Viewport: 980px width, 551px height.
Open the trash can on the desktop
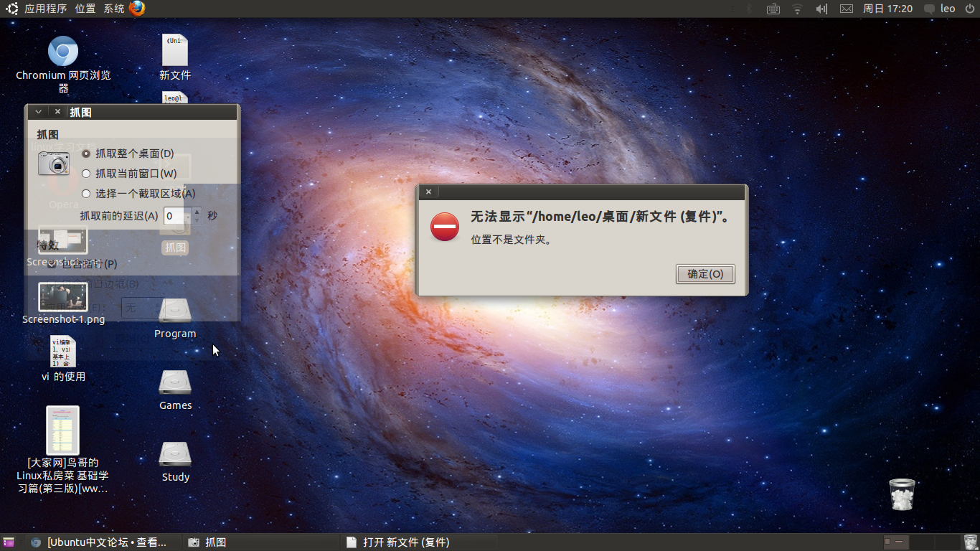902,494
